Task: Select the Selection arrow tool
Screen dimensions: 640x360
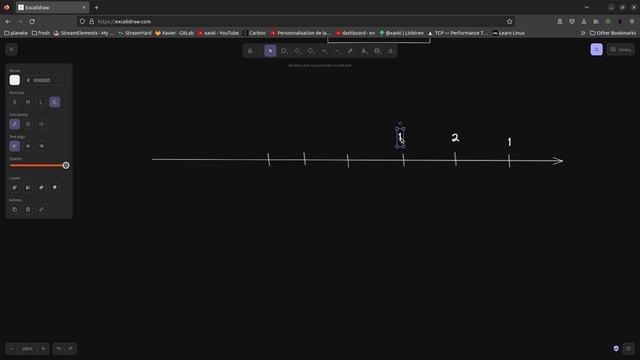Action: [270, 51]
